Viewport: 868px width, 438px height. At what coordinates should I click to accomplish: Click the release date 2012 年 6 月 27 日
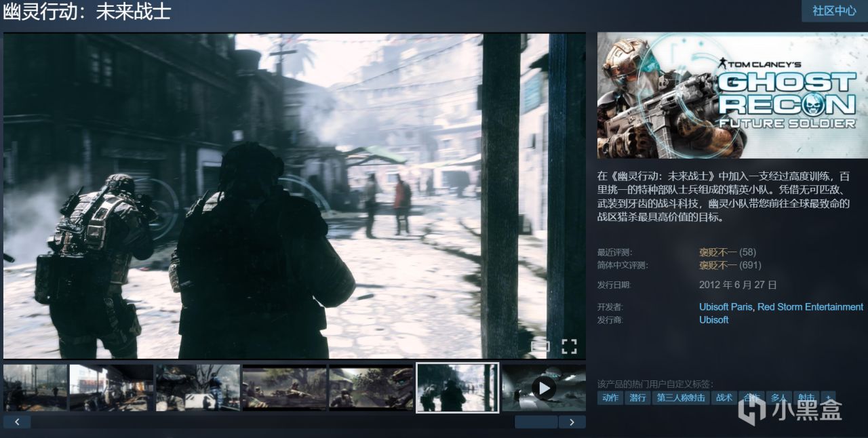(738, 285)
